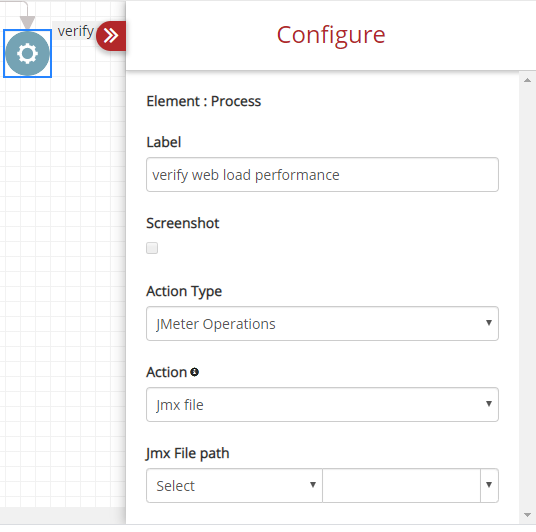Click inside the Label text field

point(322,174)
